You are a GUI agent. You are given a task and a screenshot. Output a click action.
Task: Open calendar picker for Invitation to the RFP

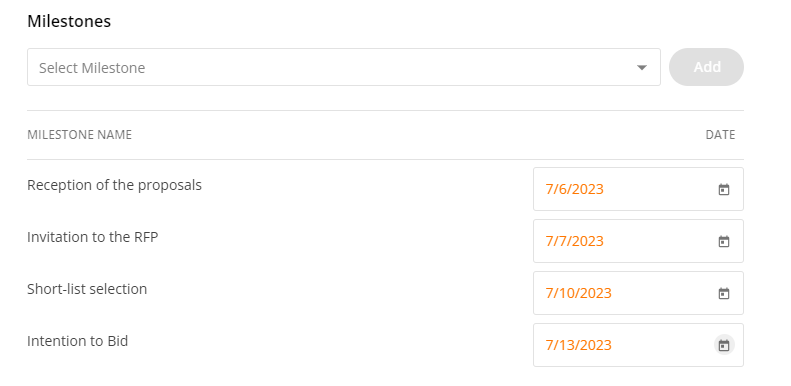(x=724, y=242)
